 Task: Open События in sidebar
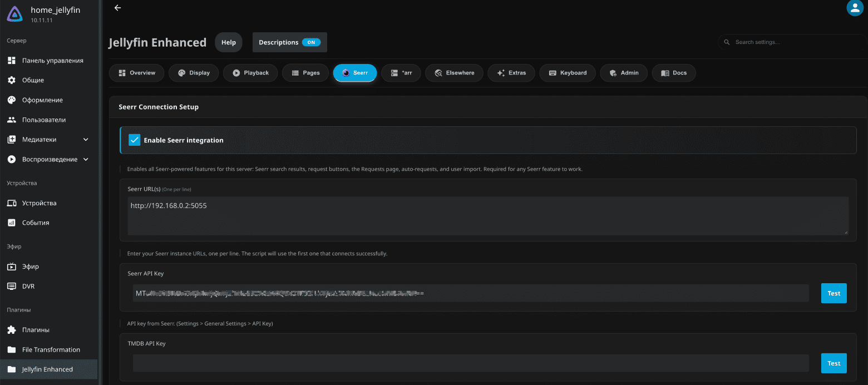(49, 223)
